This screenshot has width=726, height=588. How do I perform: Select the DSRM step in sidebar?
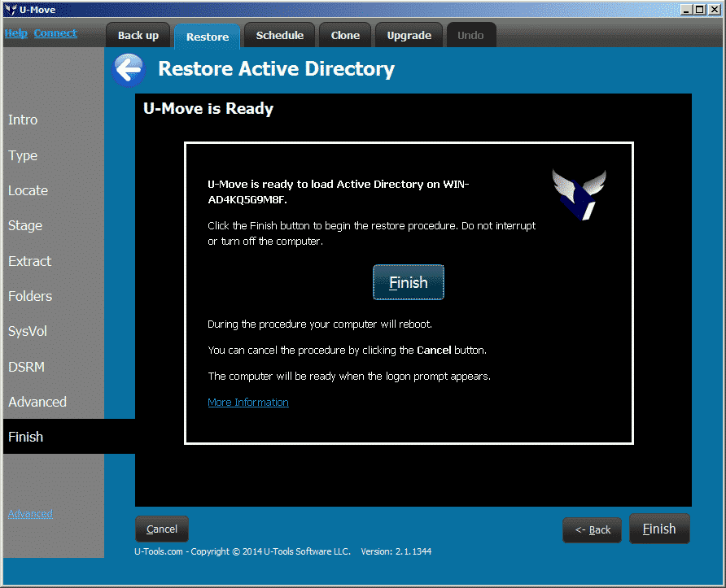26,367
